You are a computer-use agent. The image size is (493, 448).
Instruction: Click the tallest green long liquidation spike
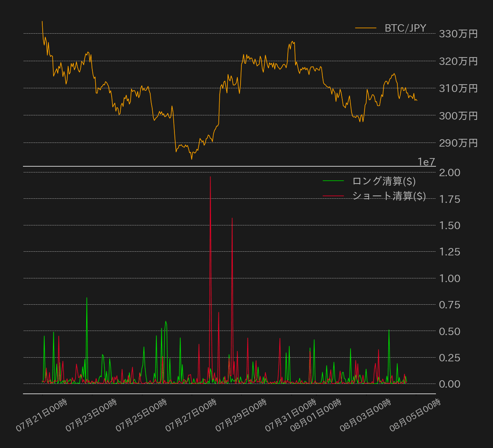pos(87,298)
